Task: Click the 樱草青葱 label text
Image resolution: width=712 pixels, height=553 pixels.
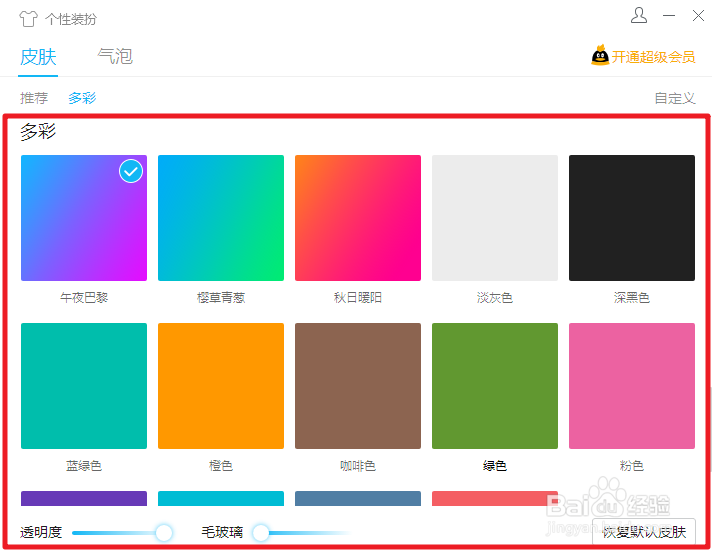Action: (221, 298)
